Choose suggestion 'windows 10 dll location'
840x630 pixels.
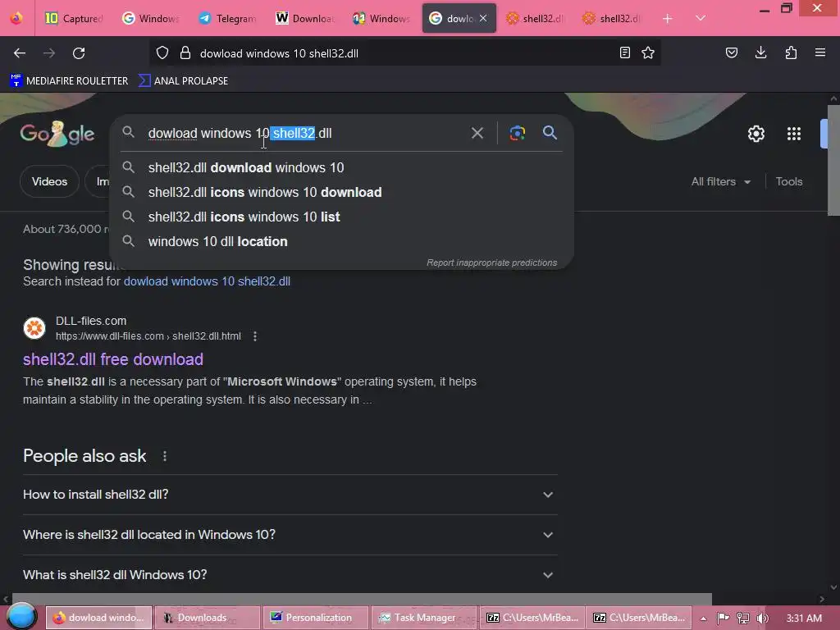coord(342,242)
